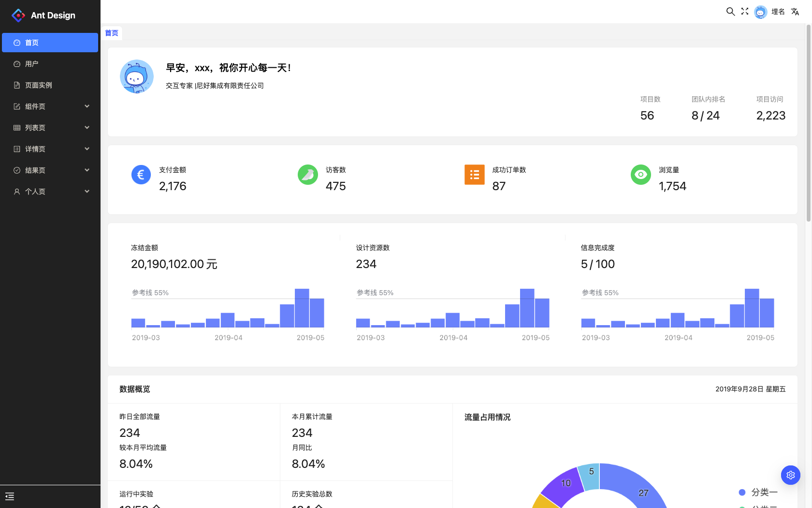This screenshot has height=508, width=812.
Task: Click the 项目数 value 56
Action: [x=647, y=116]
